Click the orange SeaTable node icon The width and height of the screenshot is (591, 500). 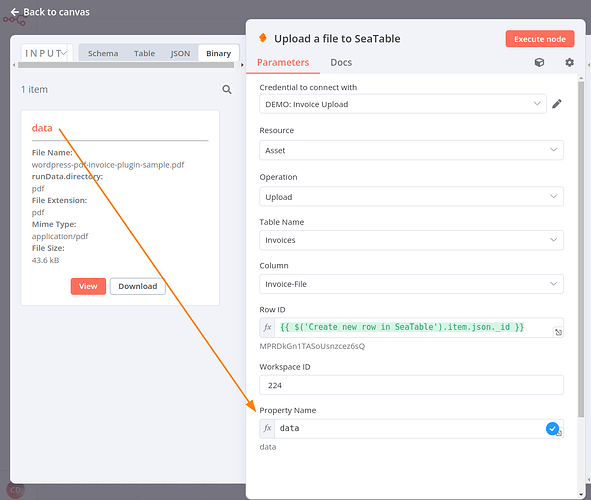pyautogui.click(x=263, y=38)
